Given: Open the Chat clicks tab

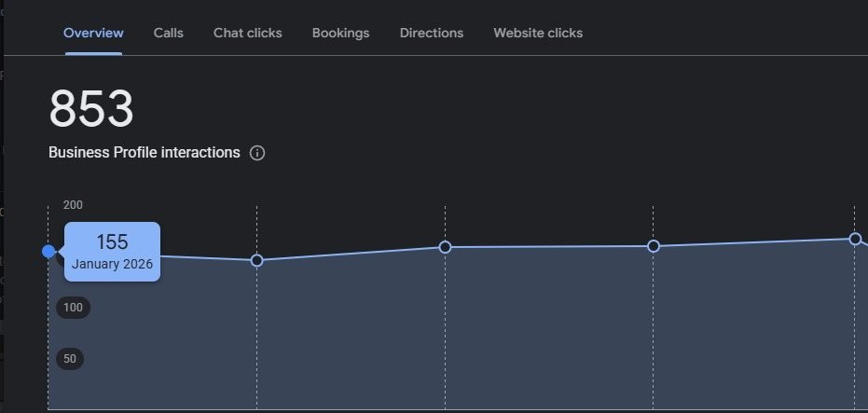Looking at the screenshot, I should pos(247,34).
